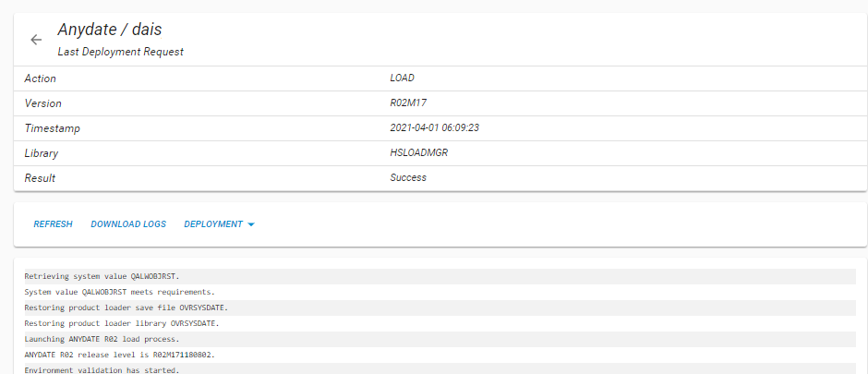Click the REFRESH button
The width and height of the screenshot is (868, 374).
coord(54,224)
